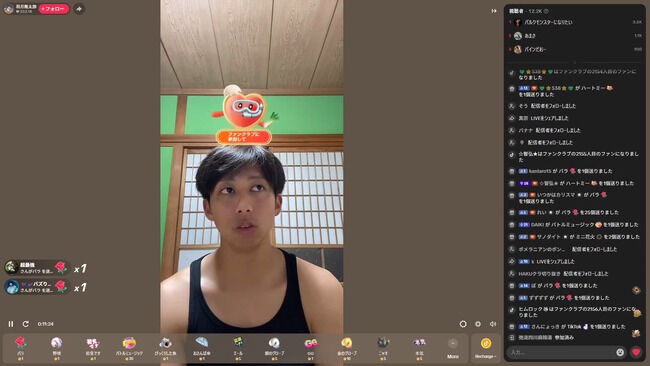
Task: Collapse the chat panel with arrow
Action: (x=494, y=11)
